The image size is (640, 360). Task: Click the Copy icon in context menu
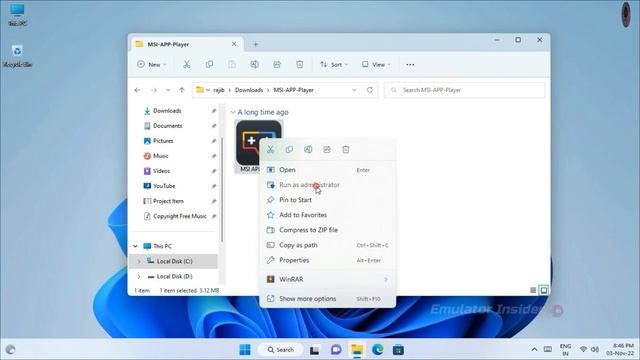289,149
